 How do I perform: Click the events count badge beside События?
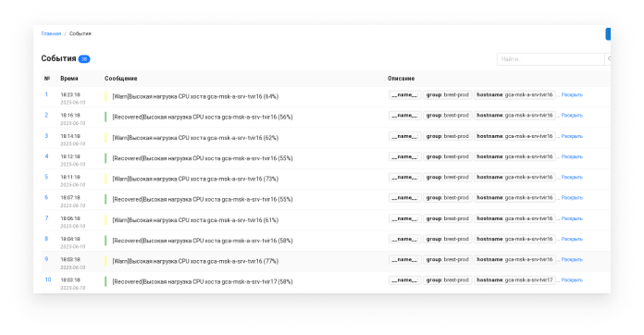click(84, 59)
